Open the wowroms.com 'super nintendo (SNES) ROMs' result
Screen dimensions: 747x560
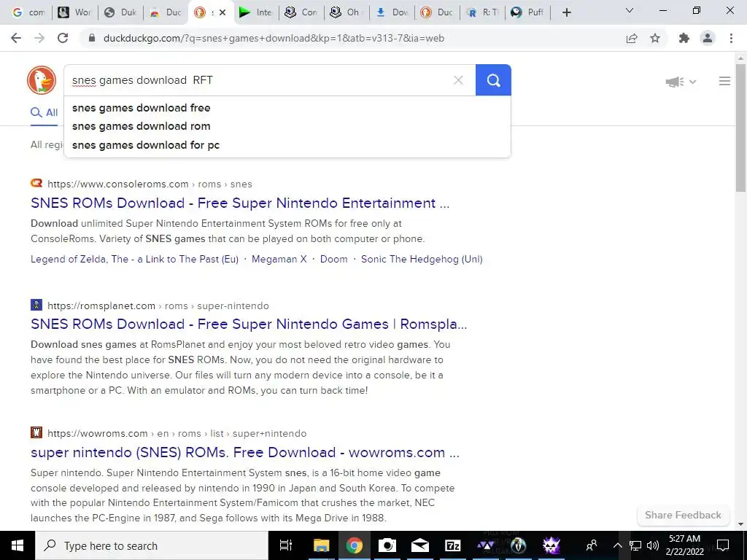(245, 452)
